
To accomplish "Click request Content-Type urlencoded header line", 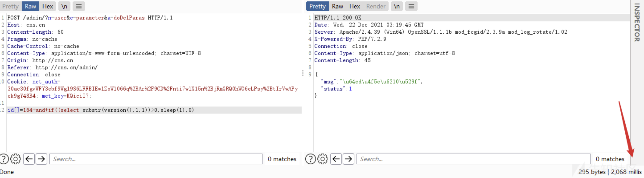I will (104, 53).
